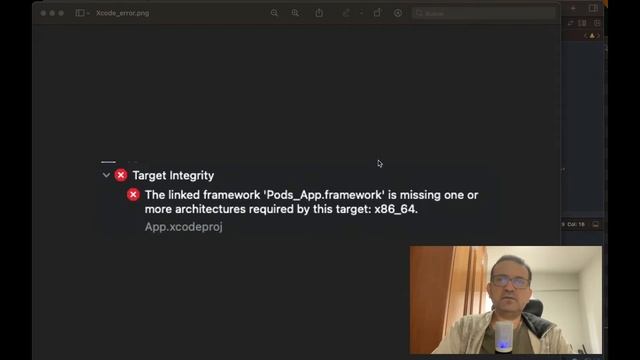Collapse the Target Integrity disclosure chevron
The width and height of the screenshot is (640, 360).
coord(106,176)
